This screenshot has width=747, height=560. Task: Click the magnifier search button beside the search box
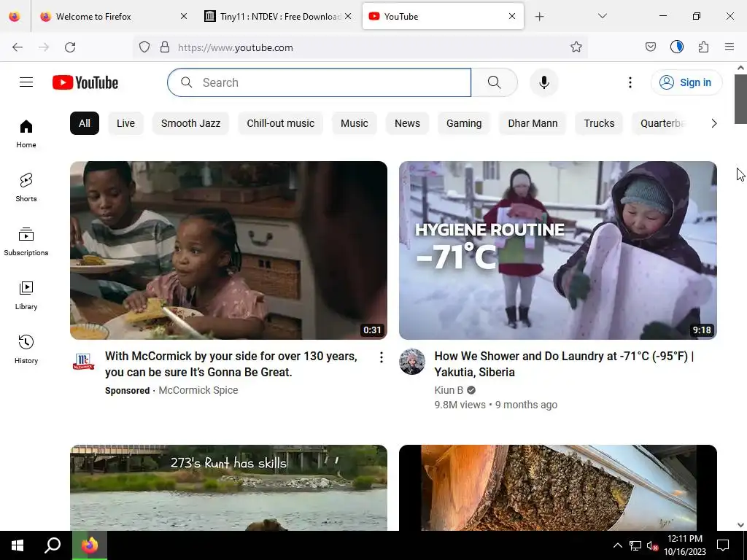494,82
